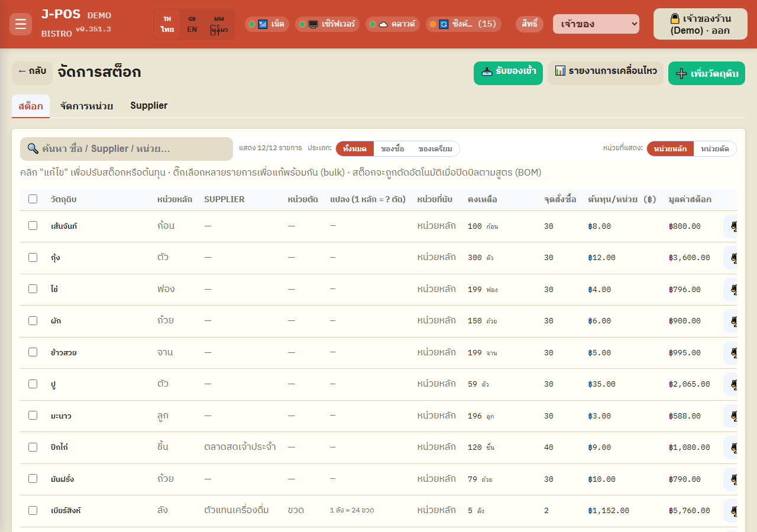Viewport: 757px width, 532px height.
Task: Click the "คงเหลือ" column header
Action: (x=483, y=199)
